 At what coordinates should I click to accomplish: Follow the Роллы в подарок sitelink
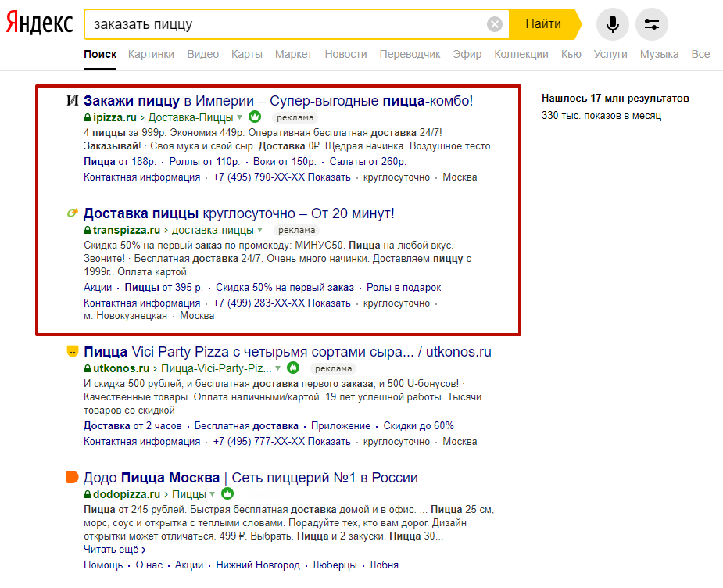click(404, 288)
